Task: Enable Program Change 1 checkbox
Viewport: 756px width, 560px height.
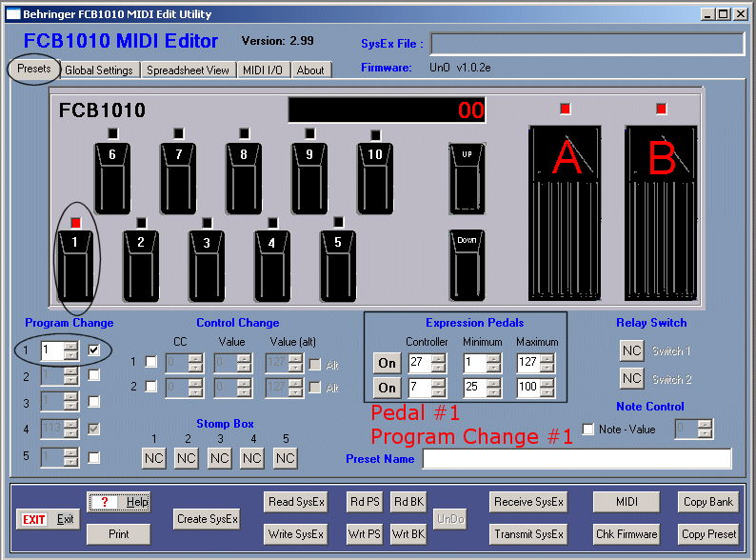Action: coord(94,350)
